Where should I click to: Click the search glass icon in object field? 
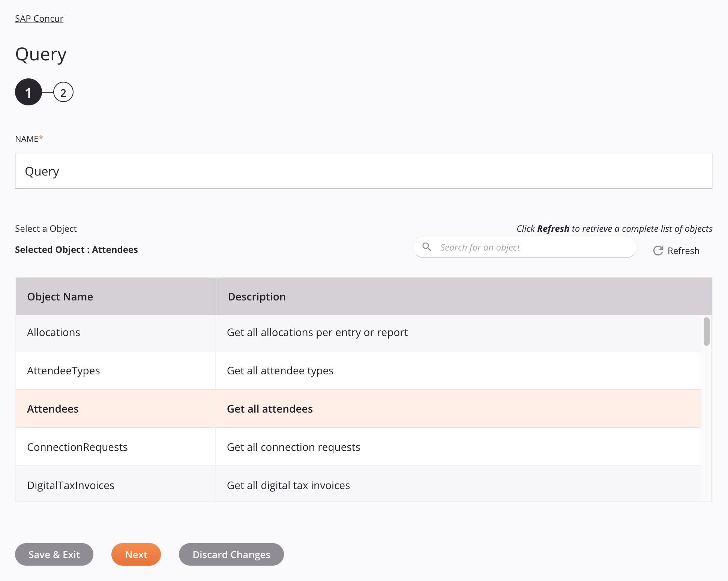coord(427,247)
